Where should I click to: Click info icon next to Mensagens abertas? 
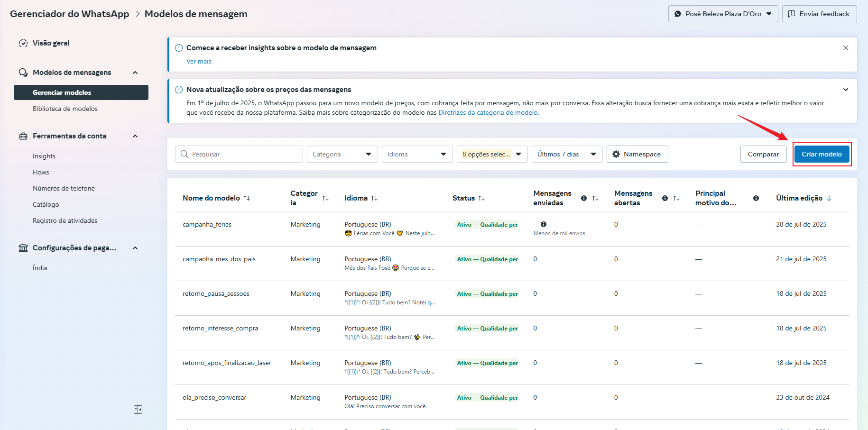tap(665, 198)
